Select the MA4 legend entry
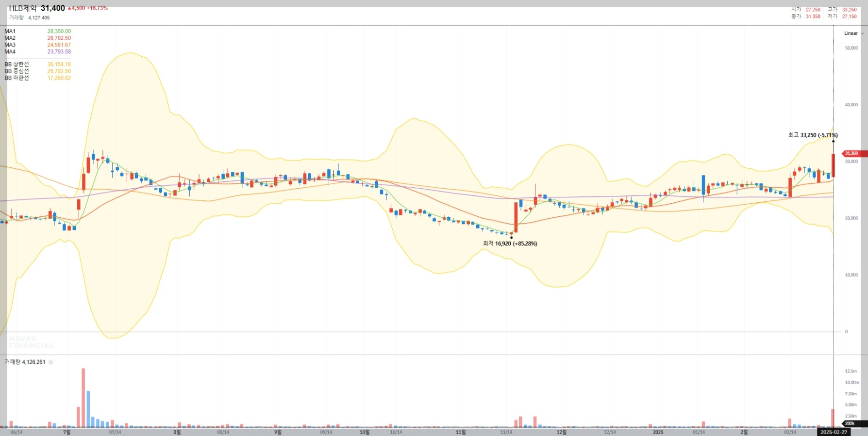 pos(10,52)
